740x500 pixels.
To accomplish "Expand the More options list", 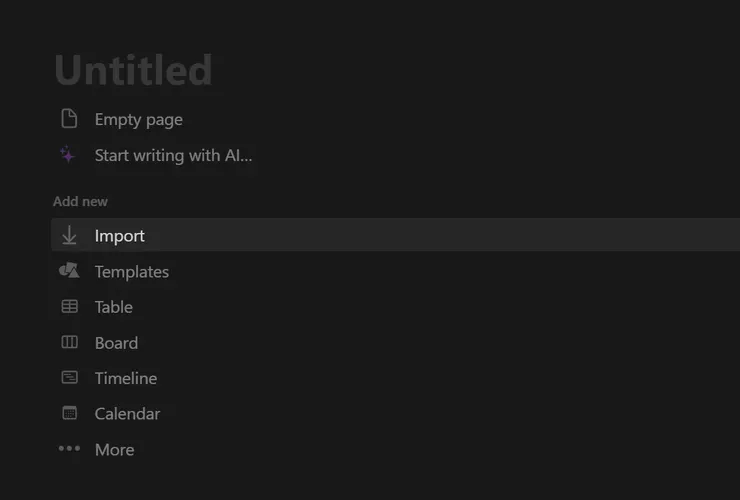I will point(114,450).
